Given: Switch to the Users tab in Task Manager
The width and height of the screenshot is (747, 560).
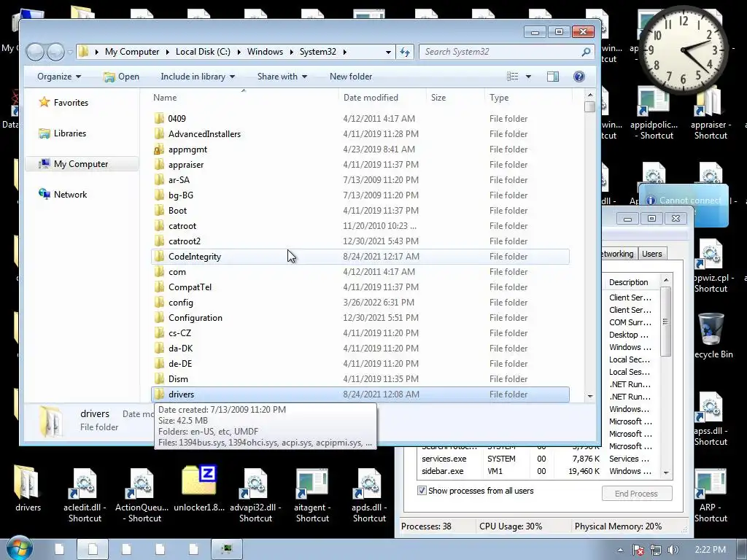Looking at the screenshot, I should pyautogui.click(x=651, y=254).
